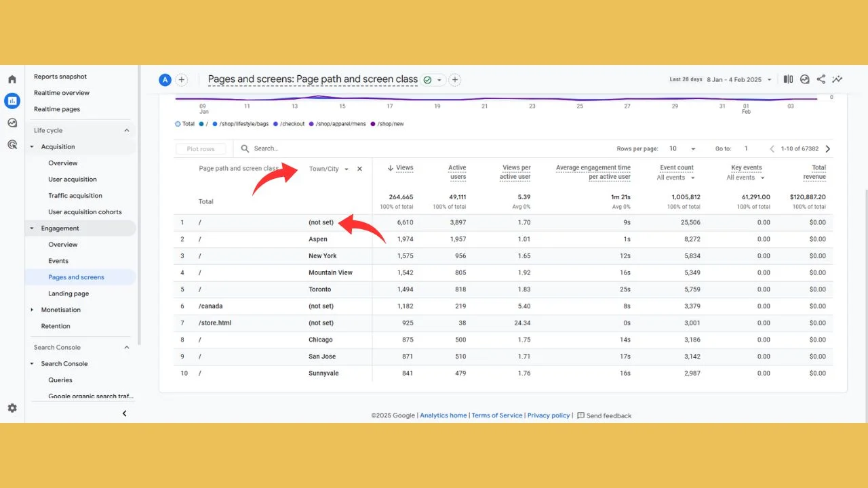Click the Aspen city cell
Image resolution: width=868 pixels, height=488 pixels.
(x=318, y=239)
